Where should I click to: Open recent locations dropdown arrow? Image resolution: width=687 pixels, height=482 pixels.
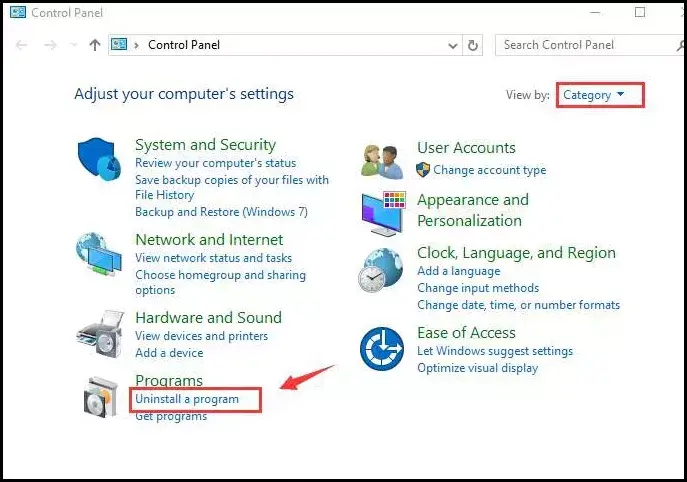pyautogui.click(x=73, y=45)
